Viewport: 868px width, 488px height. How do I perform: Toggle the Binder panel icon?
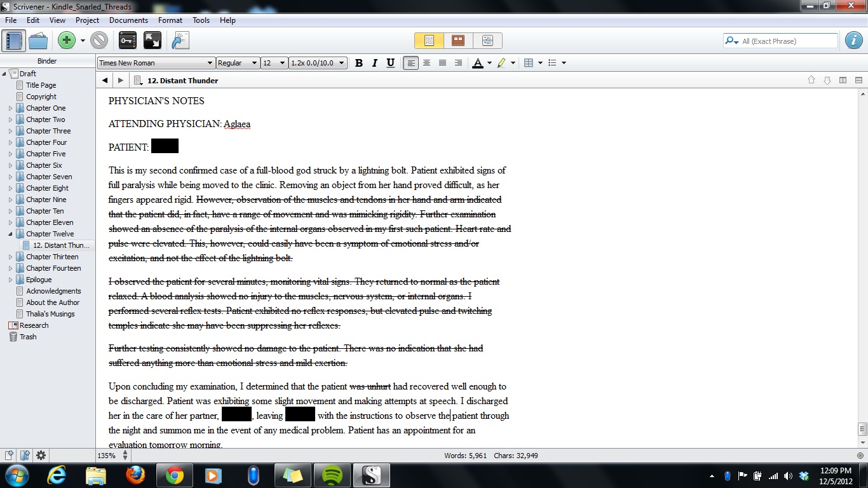point(13,41)
